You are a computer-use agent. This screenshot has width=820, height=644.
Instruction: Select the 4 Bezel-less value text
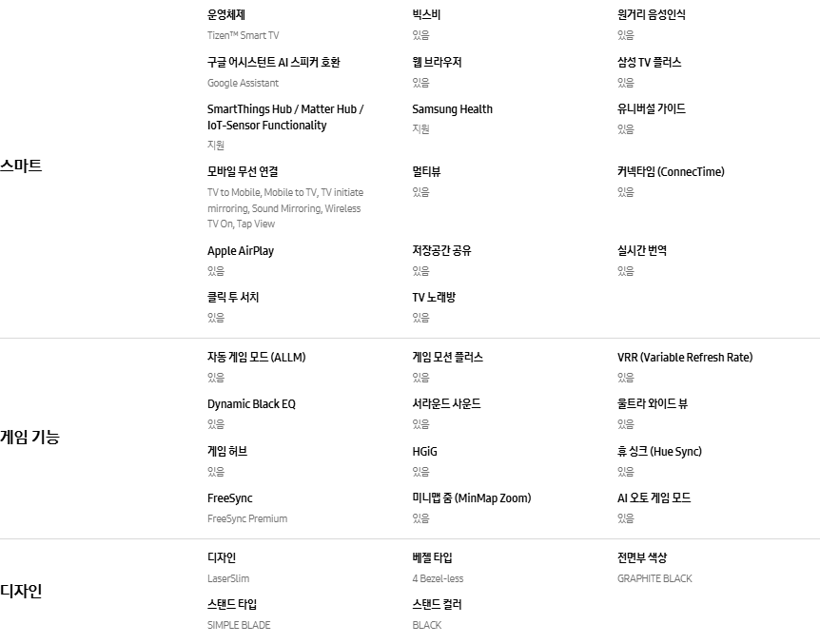[x=438, y=578]
